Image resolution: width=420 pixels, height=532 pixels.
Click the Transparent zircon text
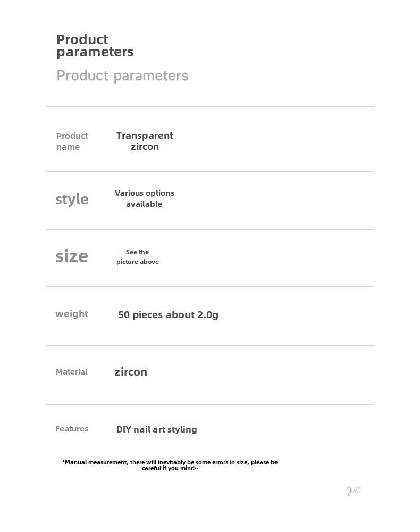[x=145, y=141]
